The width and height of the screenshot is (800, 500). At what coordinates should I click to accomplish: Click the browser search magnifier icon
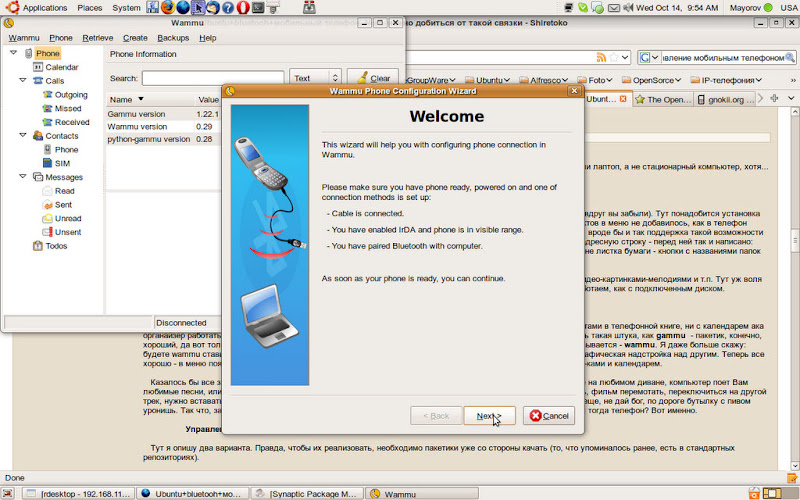pyautogui.click(x=790, y=58)
